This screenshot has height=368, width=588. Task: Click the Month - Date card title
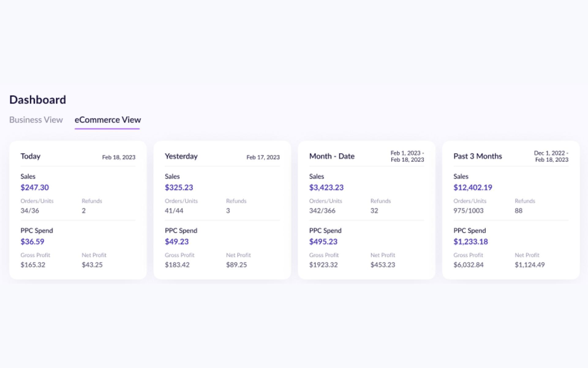[332, 156]
